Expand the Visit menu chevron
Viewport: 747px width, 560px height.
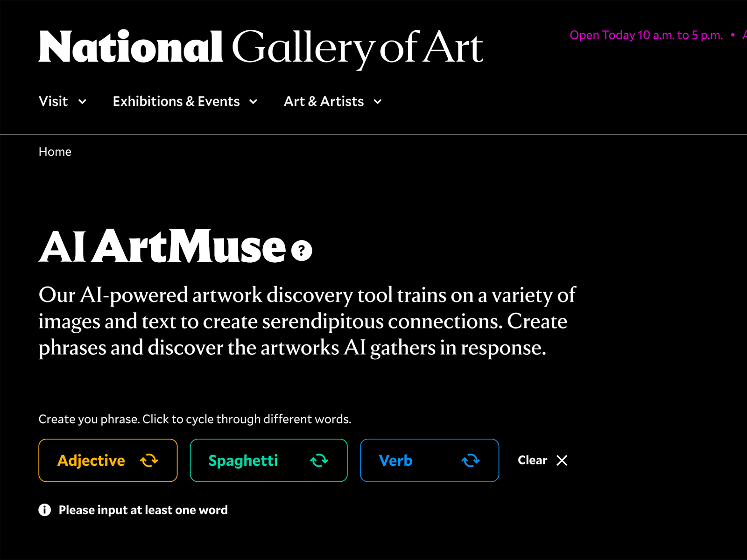click(82, 102)
